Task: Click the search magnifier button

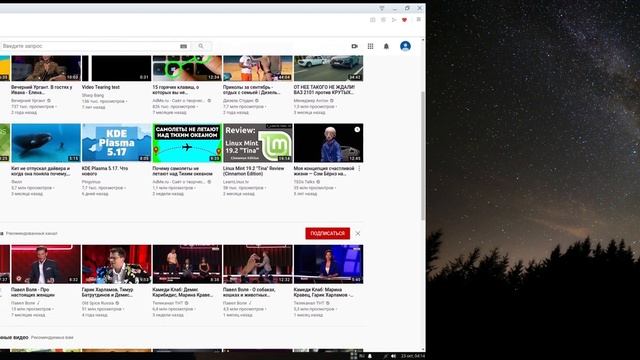Action: pos(201,46)
